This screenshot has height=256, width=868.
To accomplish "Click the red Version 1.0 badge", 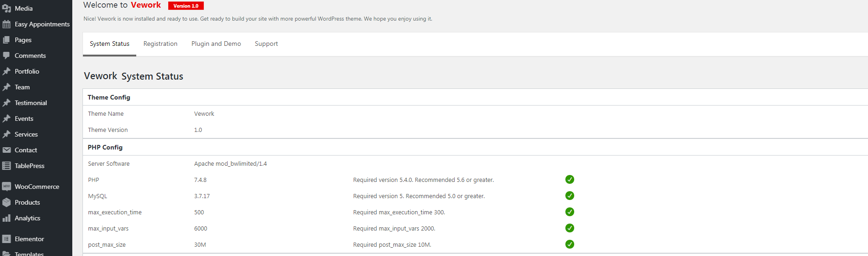I will [186, 6].
